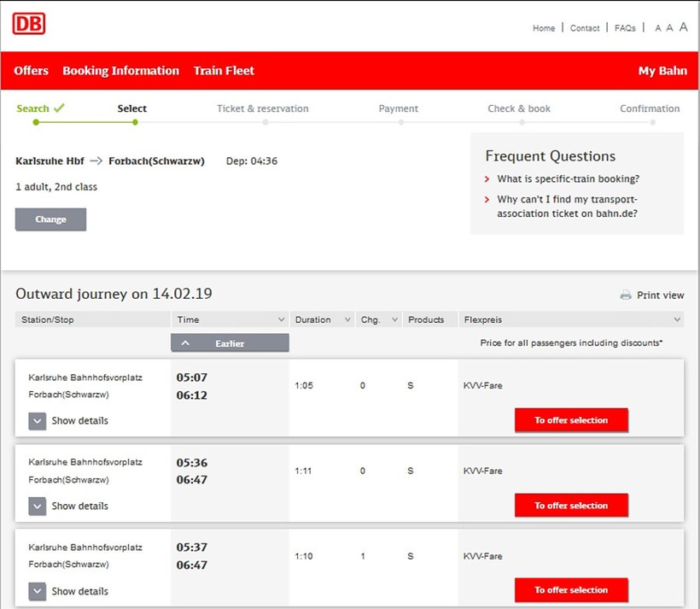Go back to the Search step
Image resolution: width=700 pixels, height=609 pixels.
[x=33, y=108]
